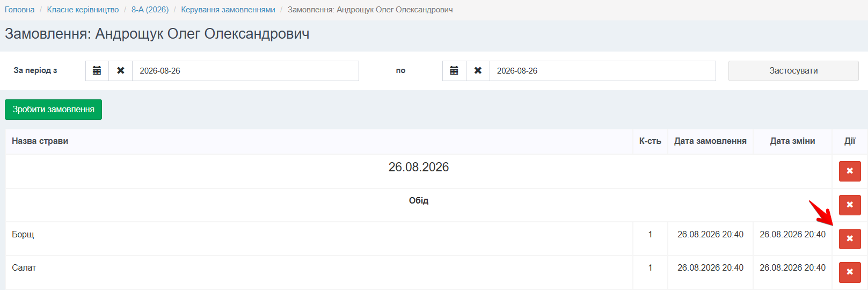
Task: Delete all orders for 26.08.2026
Action: pyautogui.click(x=850, y=171)
